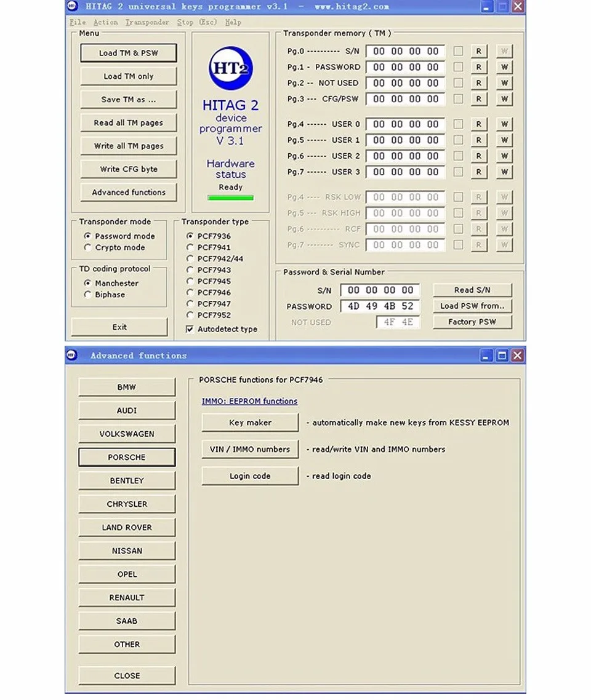Choose Manchester coding protocol
Screen dimensions: 591x700
pos(87,283)
